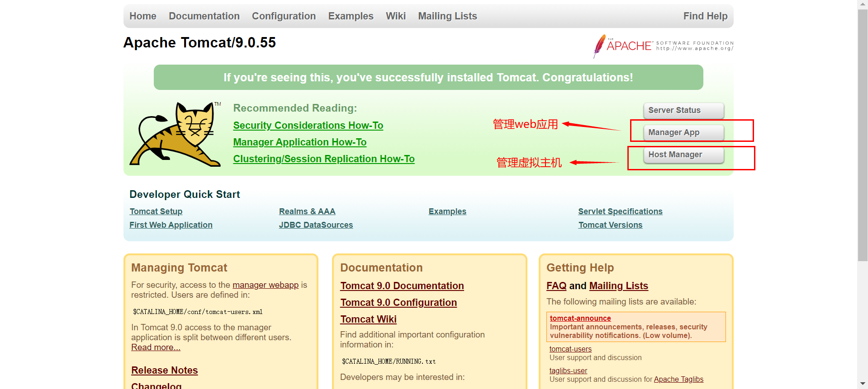Click the 'Developers may be interested in:' text
This screenshot has width=868, height=389.
402,377
